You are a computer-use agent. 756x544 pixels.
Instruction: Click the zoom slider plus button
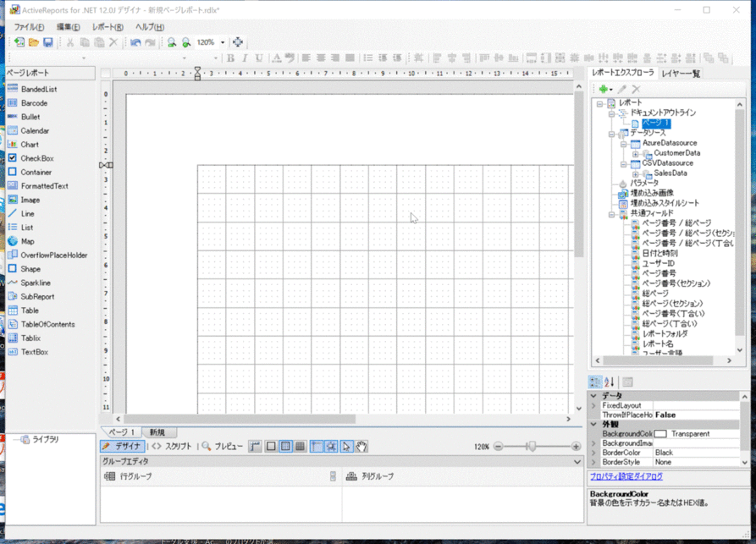click(576, 447)
